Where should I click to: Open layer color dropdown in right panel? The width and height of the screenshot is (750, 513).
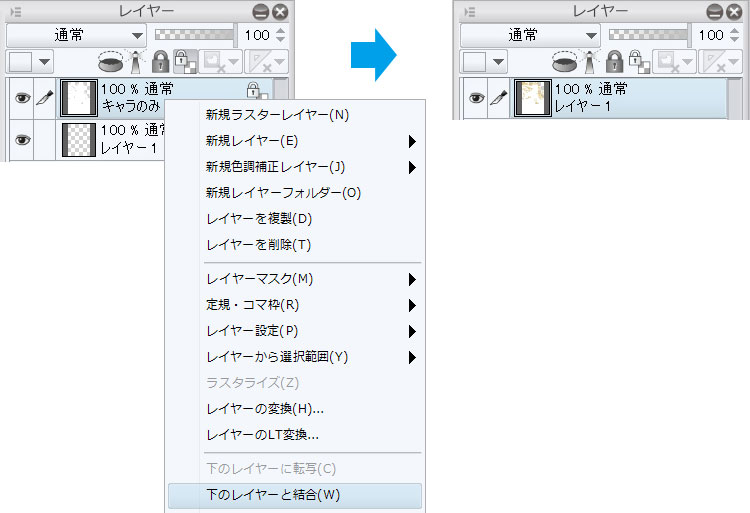click(498, 62)
